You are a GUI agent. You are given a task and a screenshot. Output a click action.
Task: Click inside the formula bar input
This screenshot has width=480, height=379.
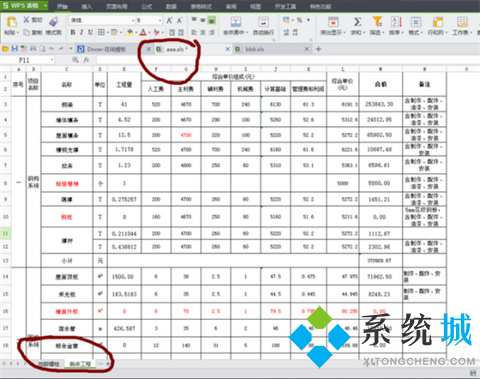click(287, 60)
